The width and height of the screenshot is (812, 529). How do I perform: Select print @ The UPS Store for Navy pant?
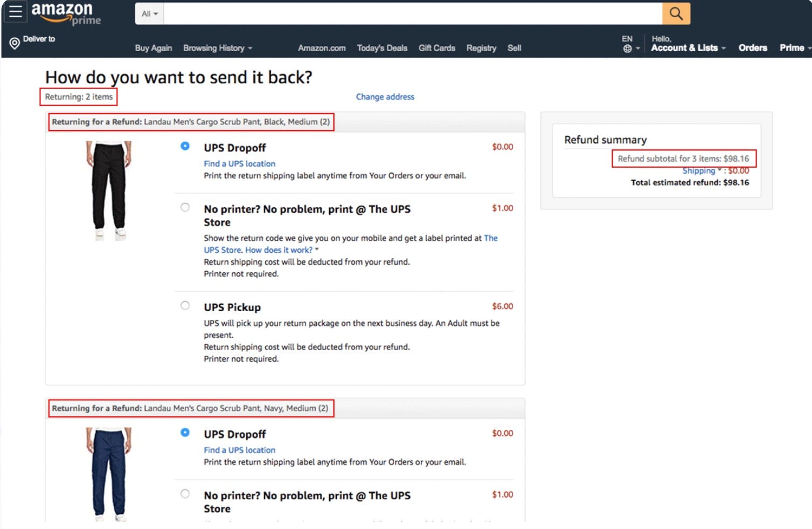coord(185,493)
